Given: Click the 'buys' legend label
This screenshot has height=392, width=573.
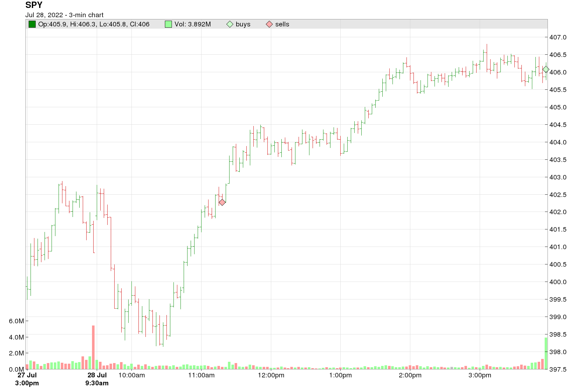Looking at the screenshot, I should pos(243,24).
